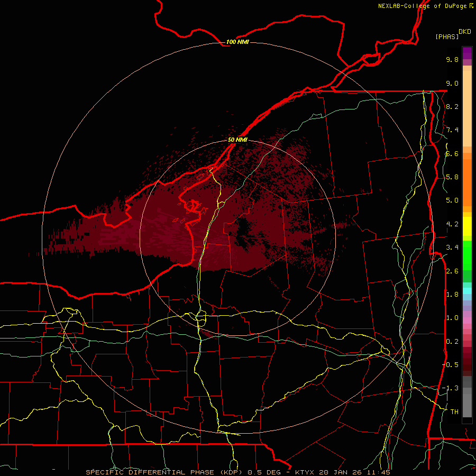The width and height of the screenshot is (476, 476).
Task: Click the [PHAS] label above the color bar
Action: click(447, 36)
